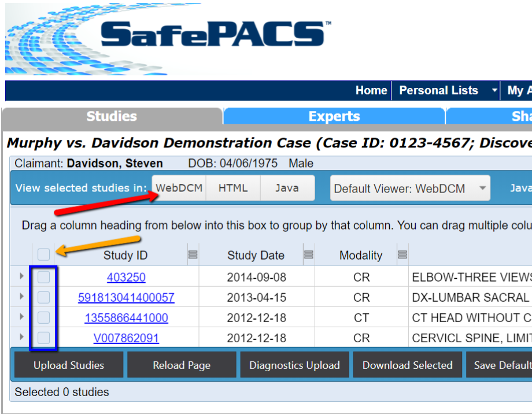
Task: Expand the row for study 591813041400057
Action: point(22,296)
